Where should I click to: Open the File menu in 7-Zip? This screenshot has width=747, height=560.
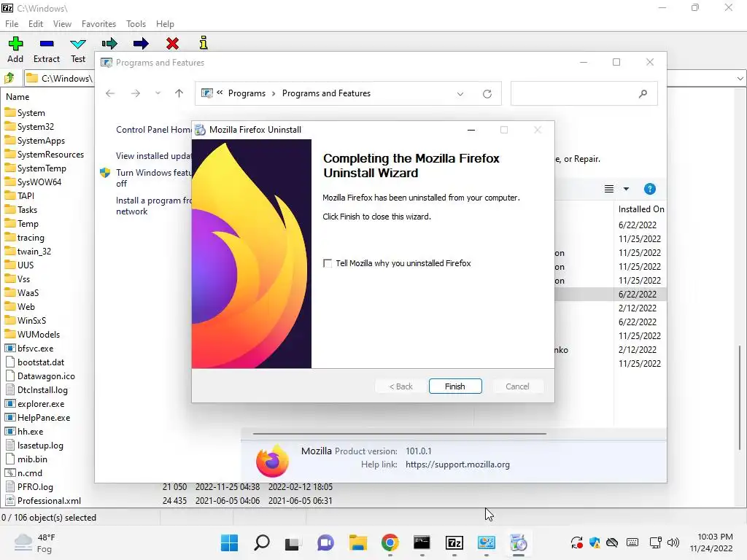[x=12, y=24]
